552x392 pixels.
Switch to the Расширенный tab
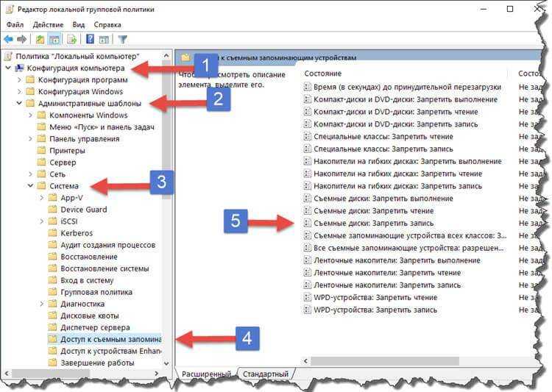pos(206,374)
